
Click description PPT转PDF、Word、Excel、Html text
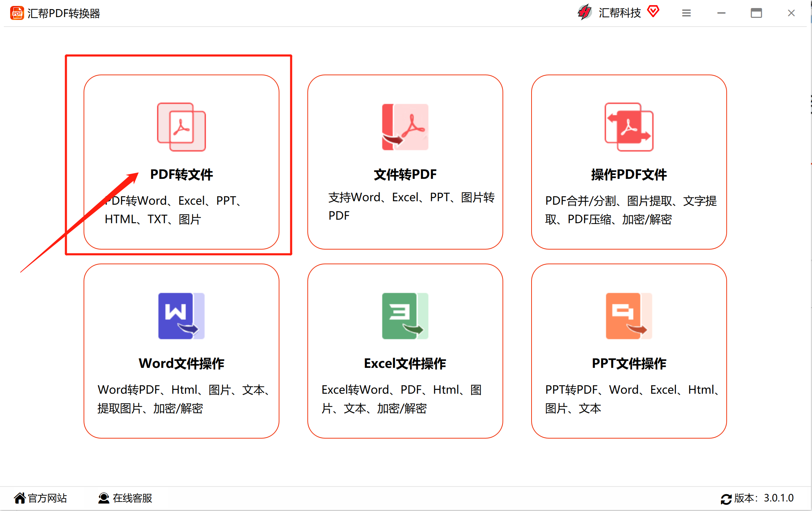click(632, 399)
